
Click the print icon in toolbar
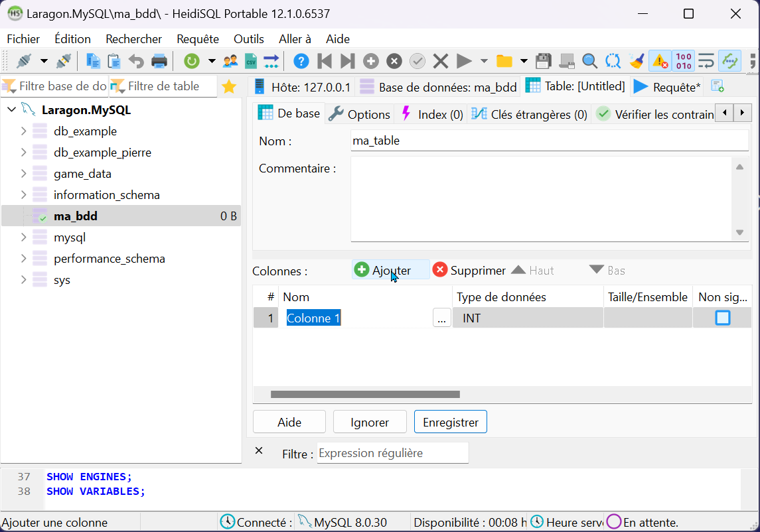click(x=159, y=62)
